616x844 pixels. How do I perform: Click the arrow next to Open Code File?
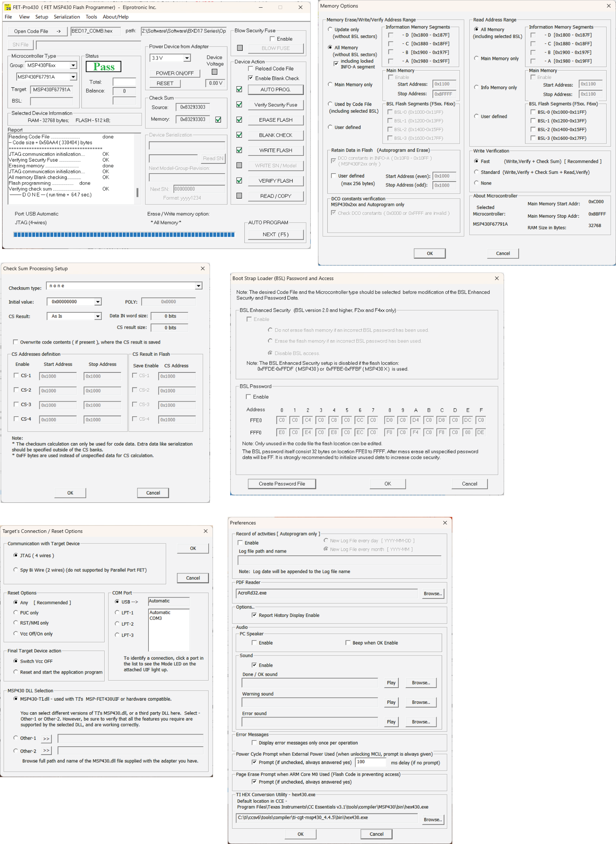pos(58,31)
